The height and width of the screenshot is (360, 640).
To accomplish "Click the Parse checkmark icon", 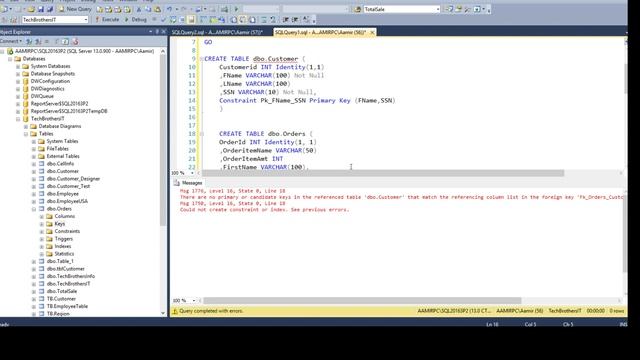I will tap(163, 20).
